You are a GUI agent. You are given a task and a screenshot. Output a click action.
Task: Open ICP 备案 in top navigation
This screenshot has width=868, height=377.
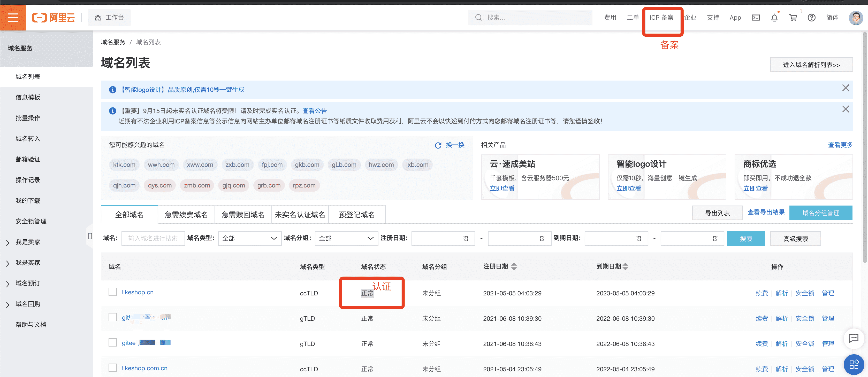(x=661, y=18)
